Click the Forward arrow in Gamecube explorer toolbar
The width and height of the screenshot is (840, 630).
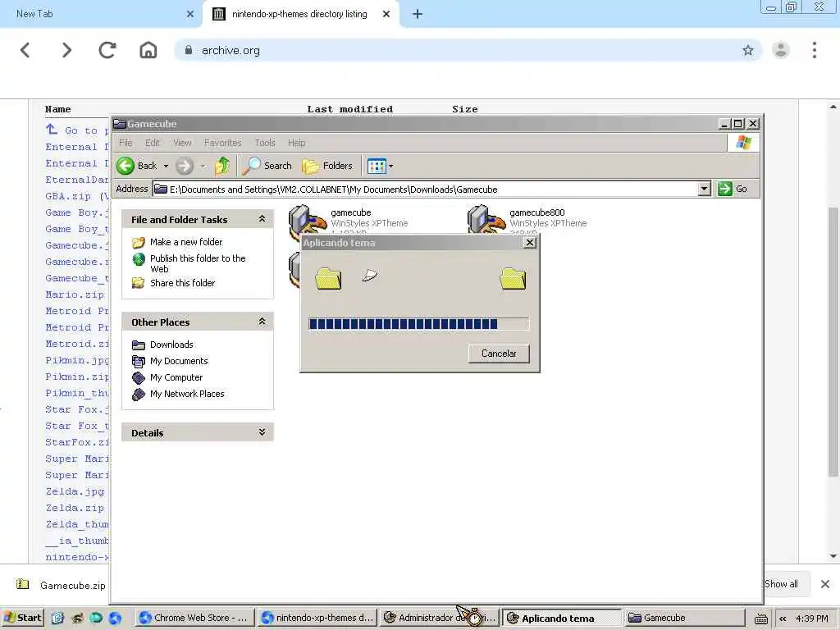(x=185, y=166)
